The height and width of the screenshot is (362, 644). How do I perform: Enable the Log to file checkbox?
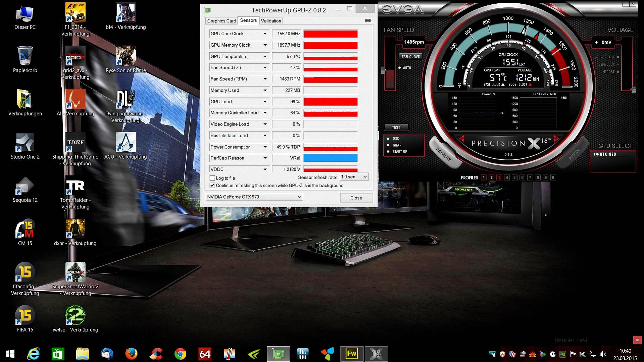(212, 178)
